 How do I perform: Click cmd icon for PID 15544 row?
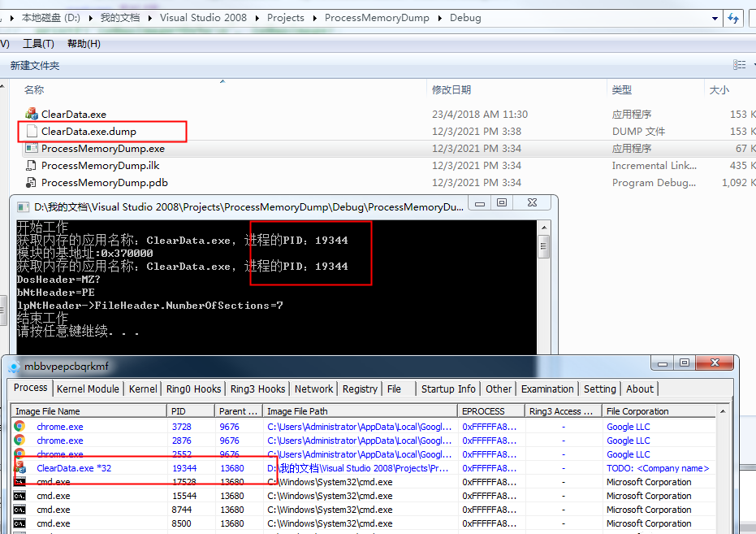(x=19, y=496)
